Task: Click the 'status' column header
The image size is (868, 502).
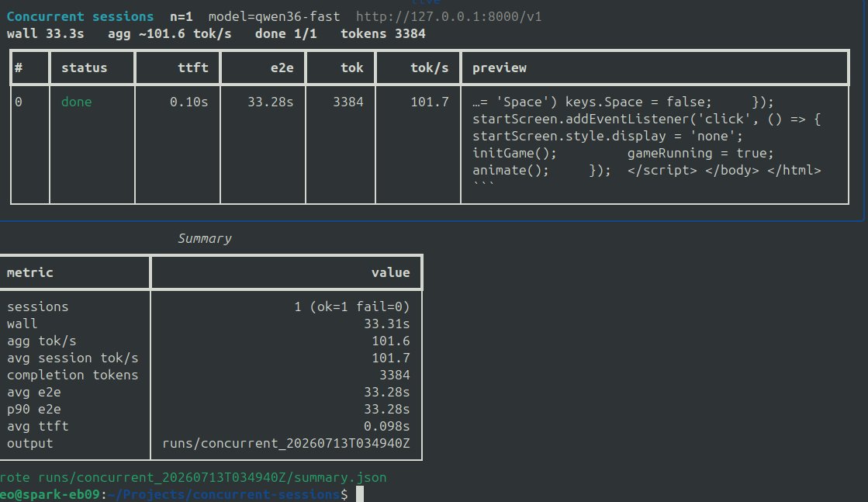Action: (84, 68)
